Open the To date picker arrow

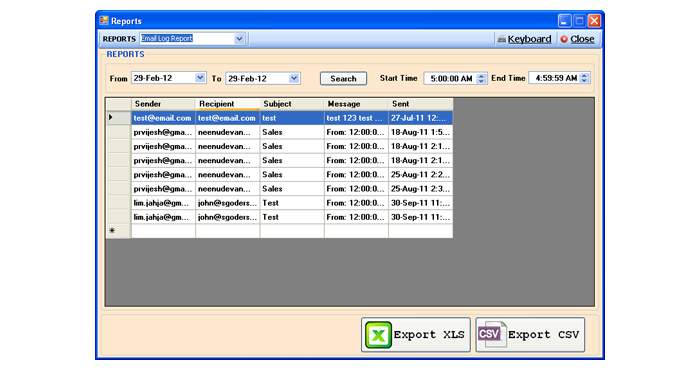click(294, 78)
